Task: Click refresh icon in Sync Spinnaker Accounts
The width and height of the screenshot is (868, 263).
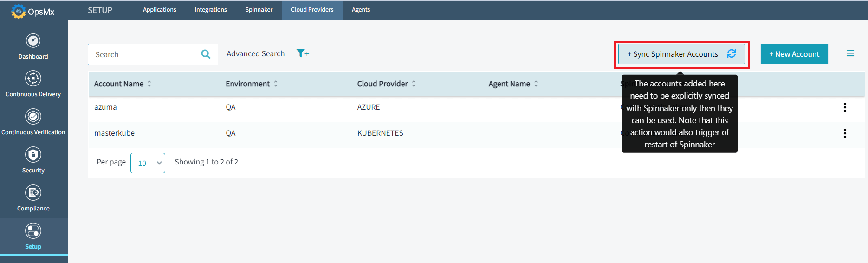Action: [x=732, y=54]
